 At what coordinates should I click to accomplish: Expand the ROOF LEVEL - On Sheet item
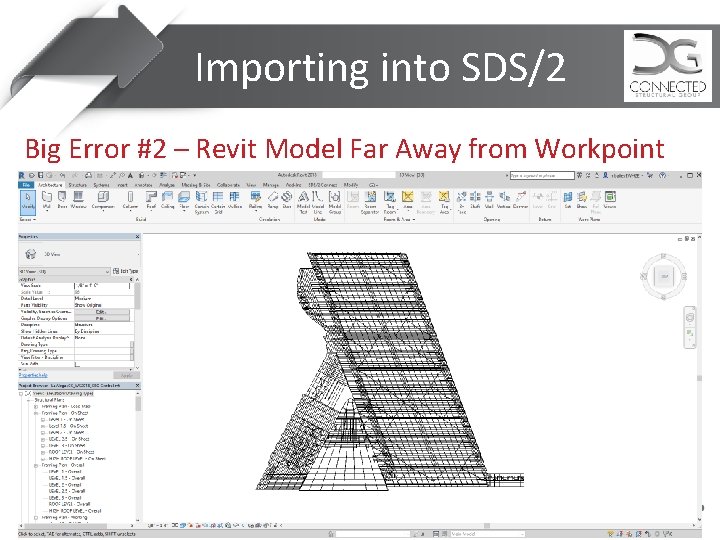pos(43,452)
